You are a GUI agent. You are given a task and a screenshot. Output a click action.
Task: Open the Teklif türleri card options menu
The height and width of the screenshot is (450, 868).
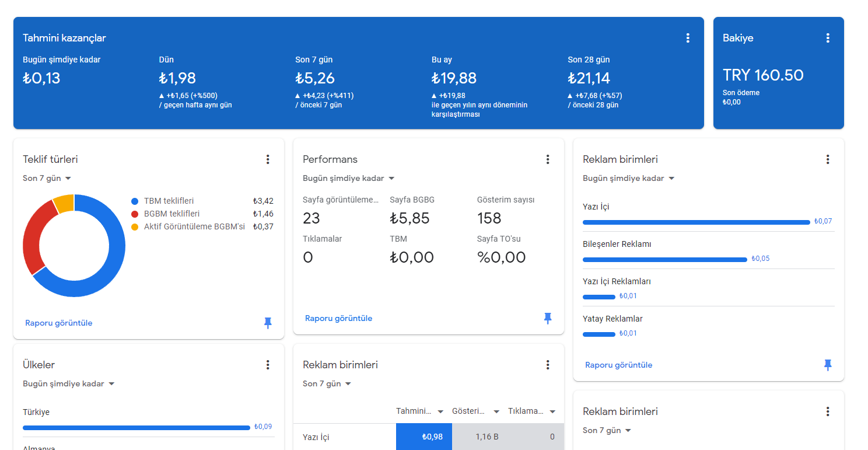[x=268, y=159]
